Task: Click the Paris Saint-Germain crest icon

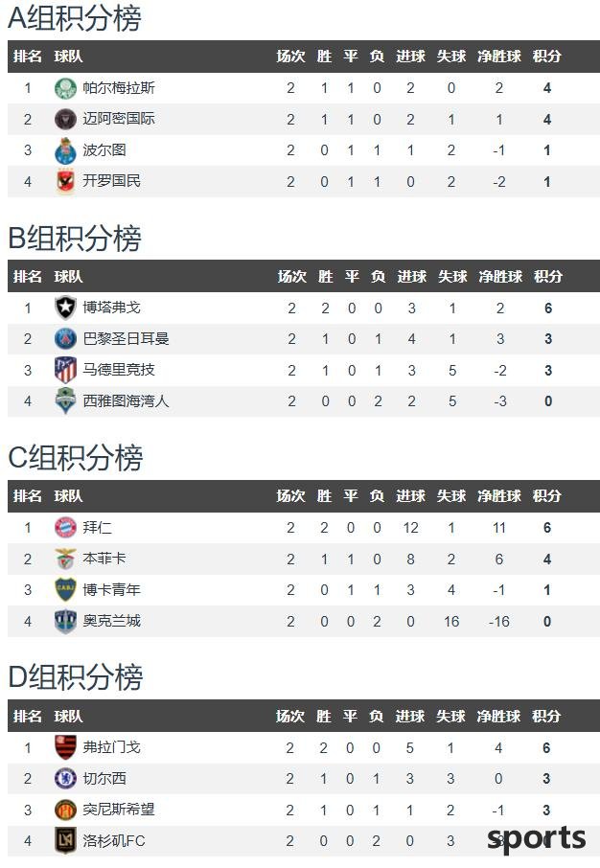Action: 65,339
